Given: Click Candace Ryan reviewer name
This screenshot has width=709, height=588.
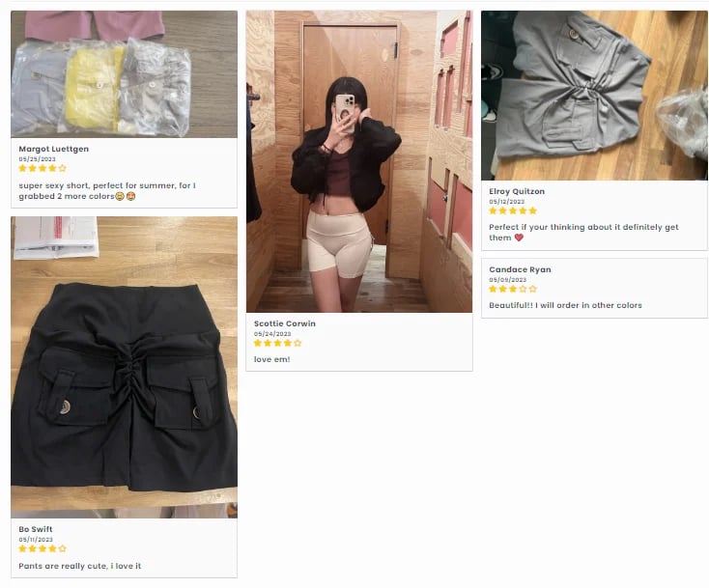Looking at the screenshot, I should point(520,269).
